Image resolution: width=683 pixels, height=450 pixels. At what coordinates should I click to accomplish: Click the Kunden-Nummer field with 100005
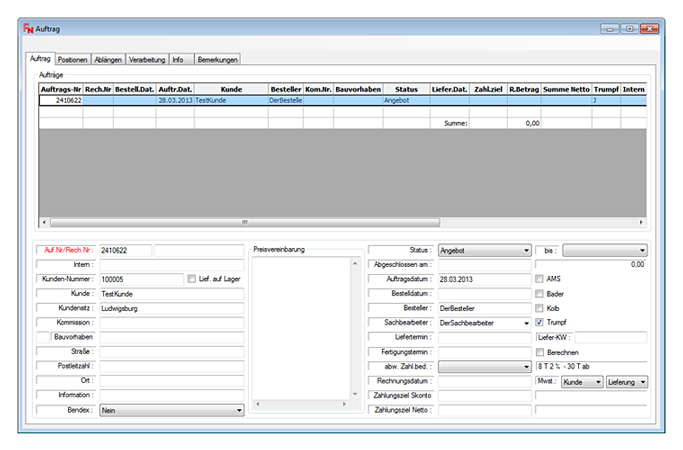[142, 279]
